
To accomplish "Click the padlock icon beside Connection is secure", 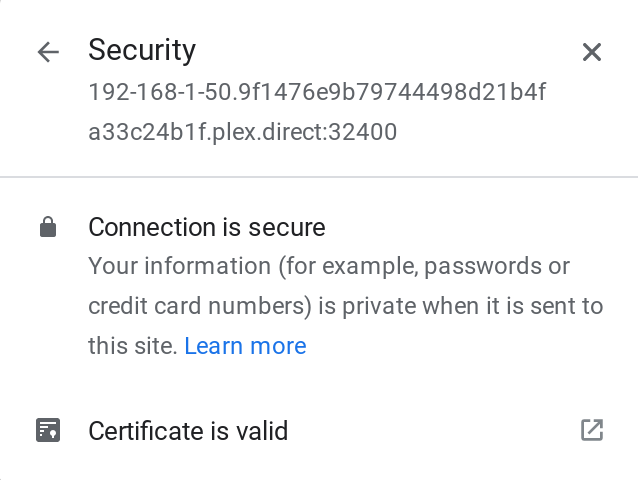I will (x=47, y=228).
